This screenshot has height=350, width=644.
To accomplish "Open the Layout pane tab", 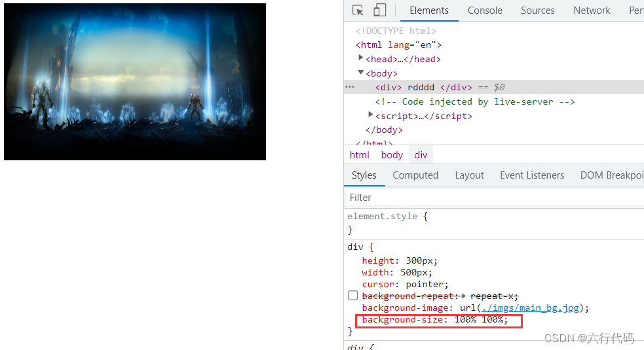I will [470, 175].
